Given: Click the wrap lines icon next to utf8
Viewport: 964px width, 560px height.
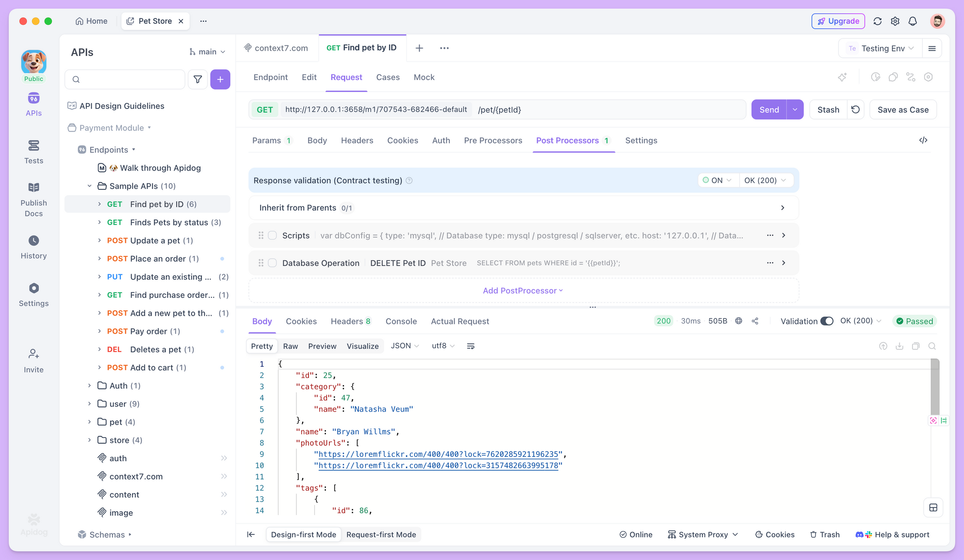Looking at the screenshot, I should click(x=471, y=346).
